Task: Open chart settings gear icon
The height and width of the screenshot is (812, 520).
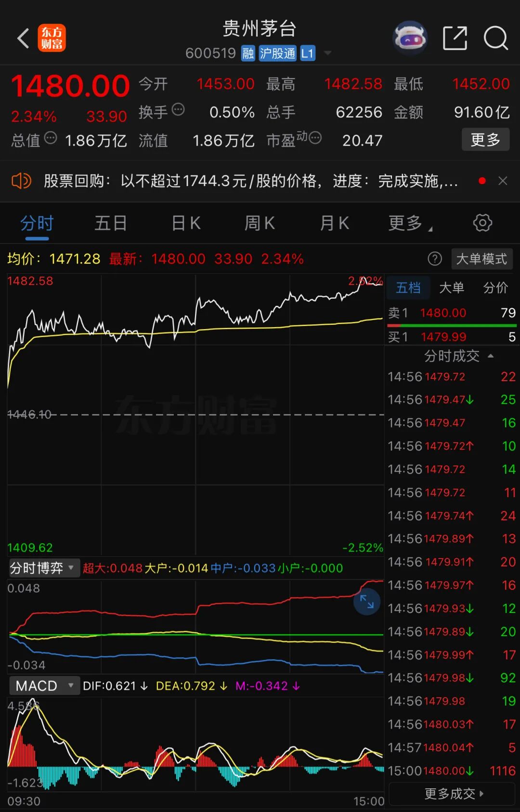Action: 482,223
